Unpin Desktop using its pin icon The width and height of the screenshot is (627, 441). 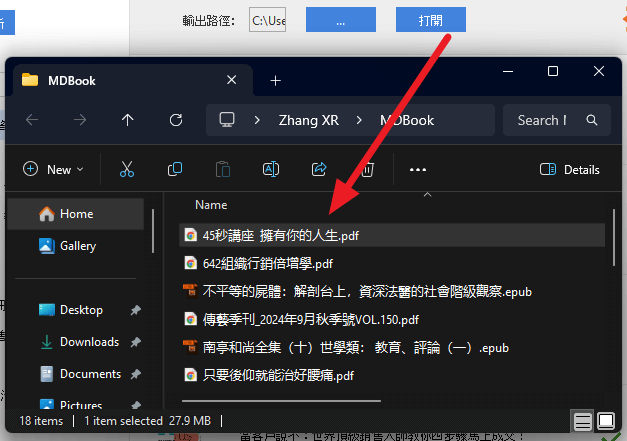(136, 310)
